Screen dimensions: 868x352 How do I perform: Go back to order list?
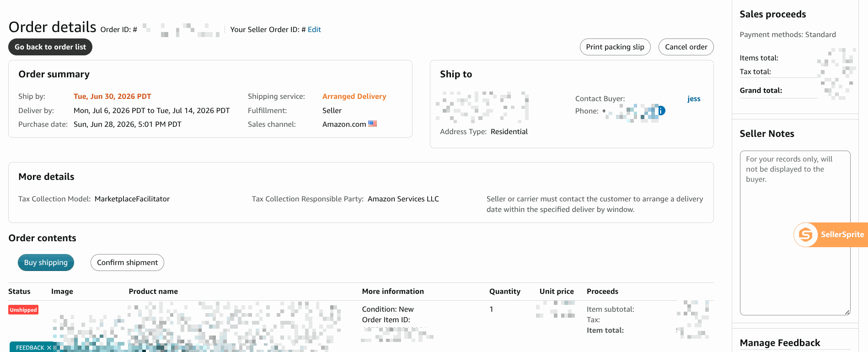[50, 47]
